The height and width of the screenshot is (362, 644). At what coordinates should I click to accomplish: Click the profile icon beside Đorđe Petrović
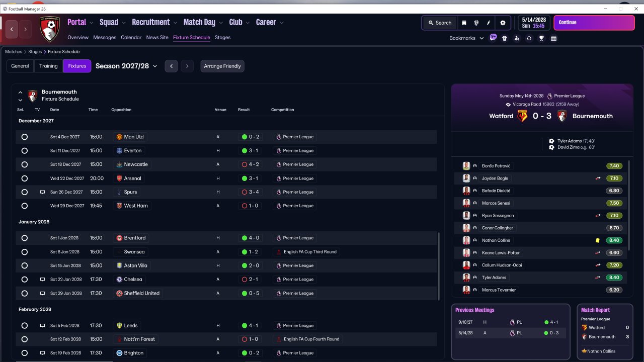(x=475, y=166)
